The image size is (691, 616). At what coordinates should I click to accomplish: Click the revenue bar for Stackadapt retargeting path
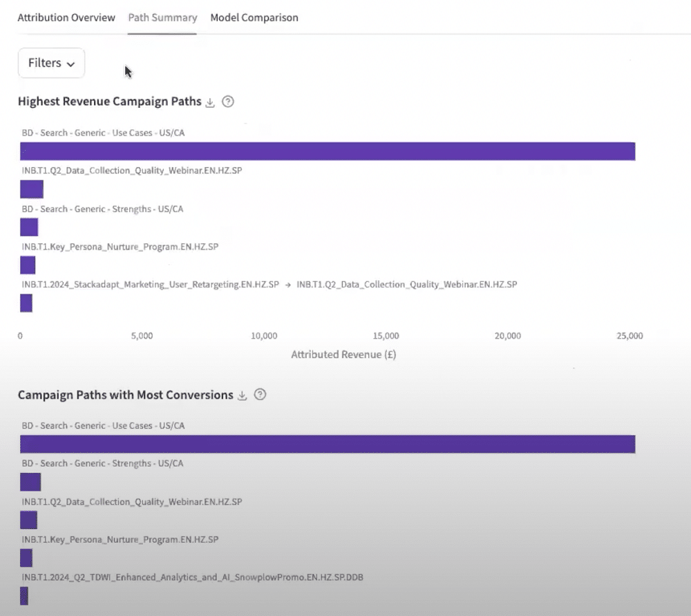26,304
